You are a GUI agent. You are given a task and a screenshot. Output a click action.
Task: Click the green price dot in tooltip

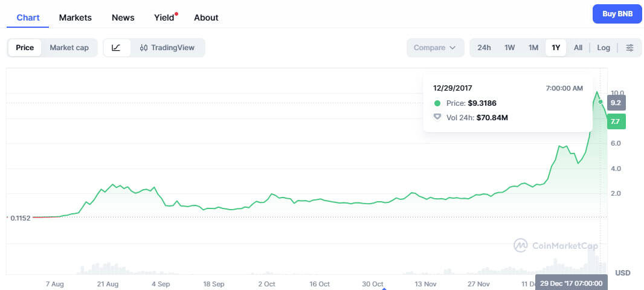437,103
